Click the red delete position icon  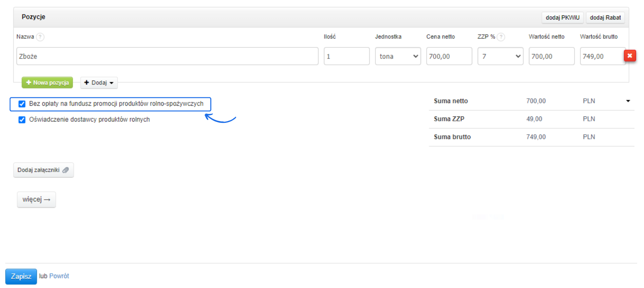click(630, 56)
